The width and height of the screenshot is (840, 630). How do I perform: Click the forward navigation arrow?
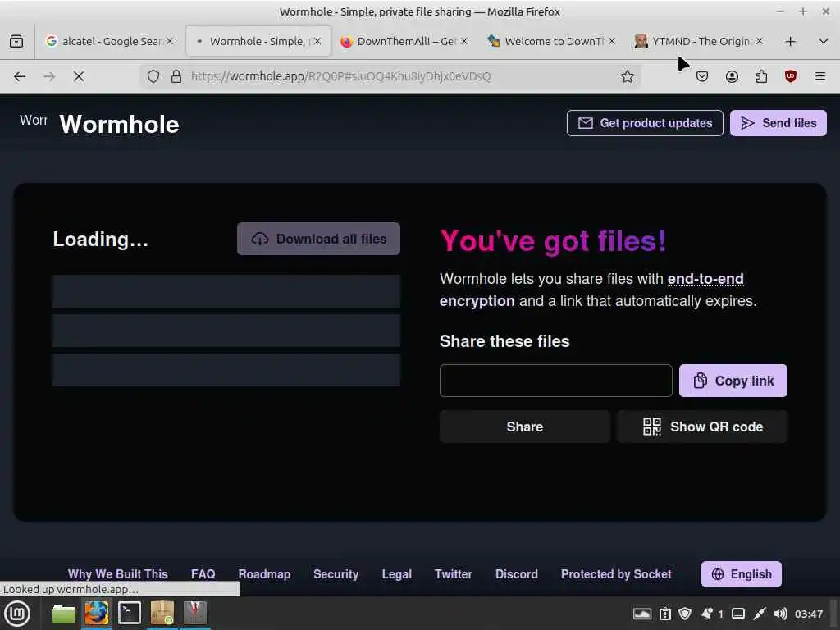pyautogui.click(x=49, y=76)
